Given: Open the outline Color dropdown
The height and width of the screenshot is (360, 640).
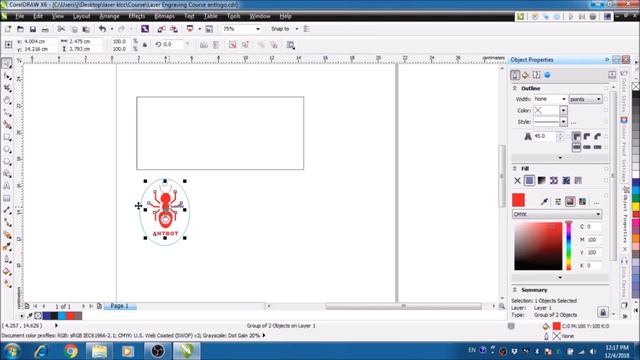Looking at the screenshot, I should (563, 111).
